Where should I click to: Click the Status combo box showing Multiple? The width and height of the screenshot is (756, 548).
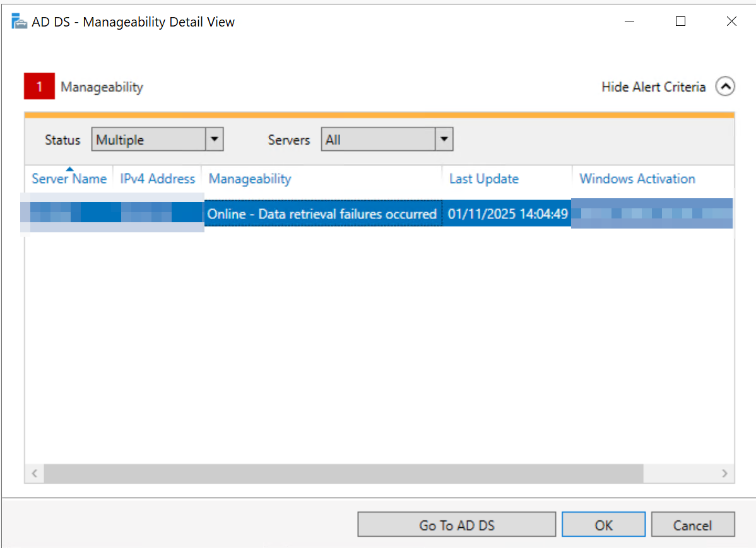(157, 140)
